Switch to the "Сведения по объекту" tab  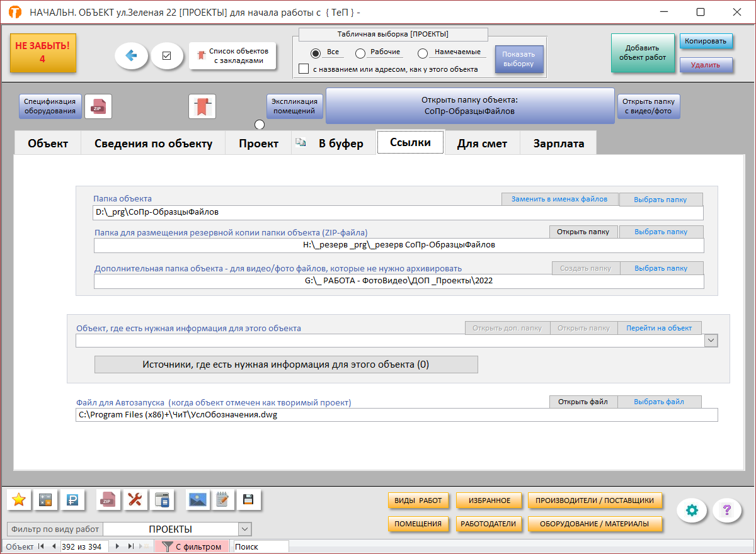[153, 143]
